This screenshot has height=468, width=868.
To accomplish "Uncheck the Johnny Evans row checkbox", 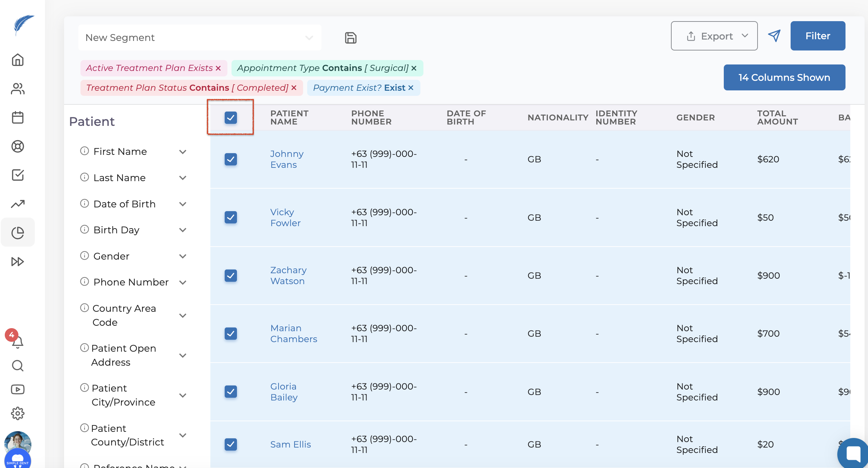I will [x=231, y=159].
